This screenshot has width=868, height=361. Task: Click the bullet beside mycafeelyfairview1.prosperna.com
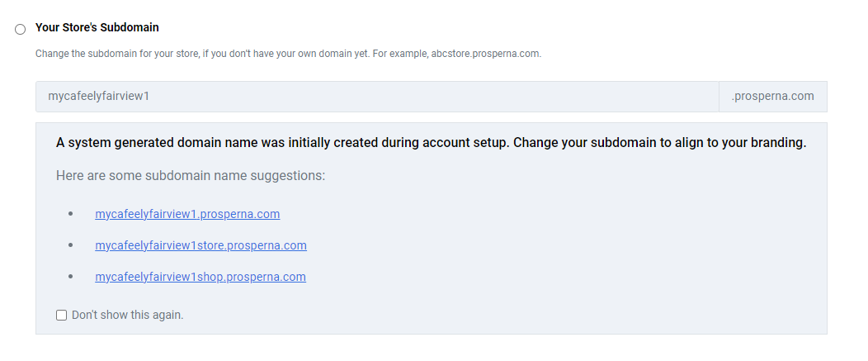pyautogui.click(x=70, y=213)
